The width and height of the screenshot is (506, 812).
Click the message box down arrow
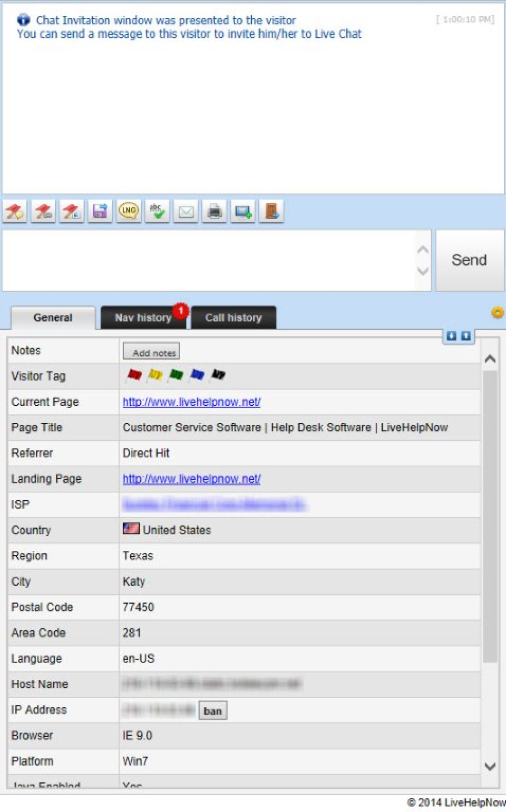(423, 271)
